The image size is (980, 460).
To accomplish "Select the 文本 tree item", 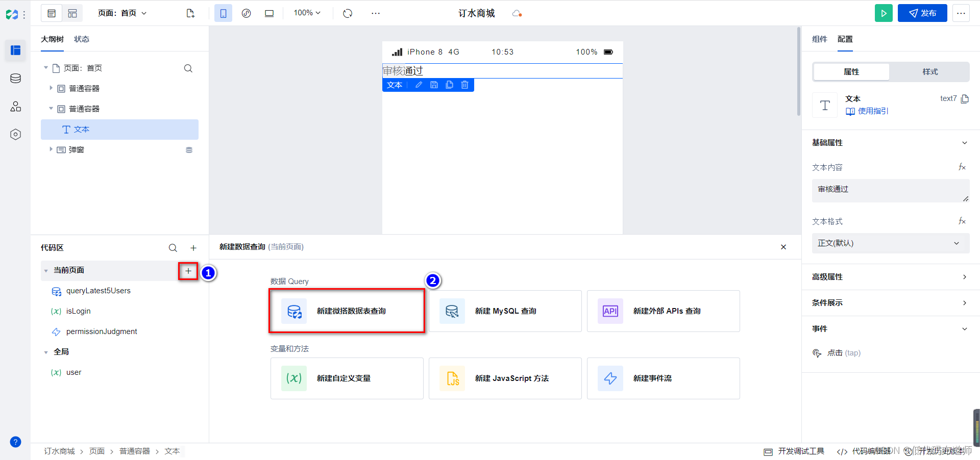I will pos(119,130).
